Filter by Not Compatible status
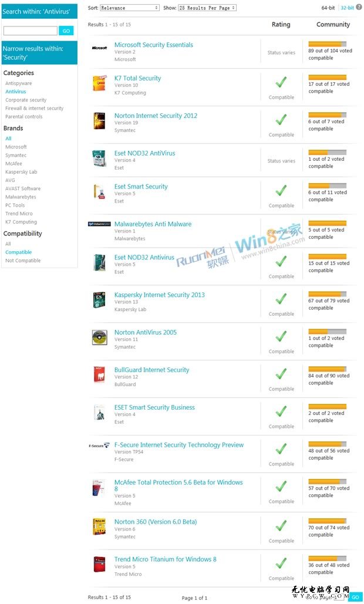The image size is (364, 604). (23, 261)
